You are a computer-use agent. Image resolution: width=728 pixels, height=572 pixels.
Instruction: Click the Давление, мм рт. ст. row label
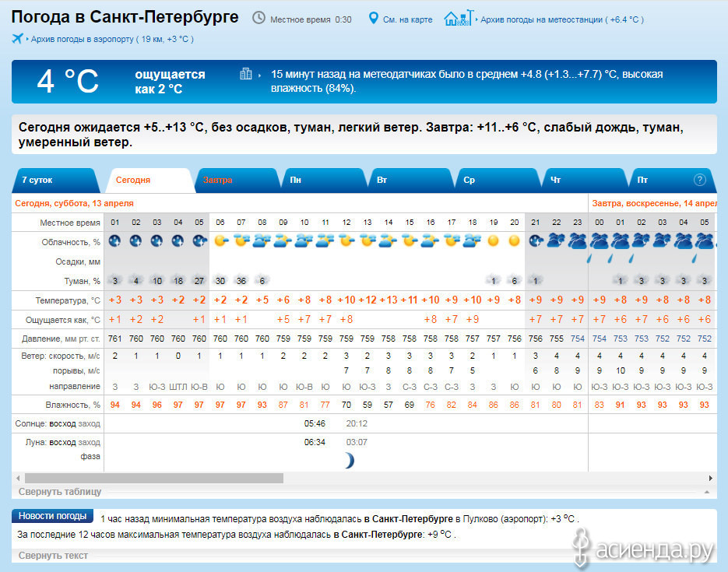[x=61, y=339]
